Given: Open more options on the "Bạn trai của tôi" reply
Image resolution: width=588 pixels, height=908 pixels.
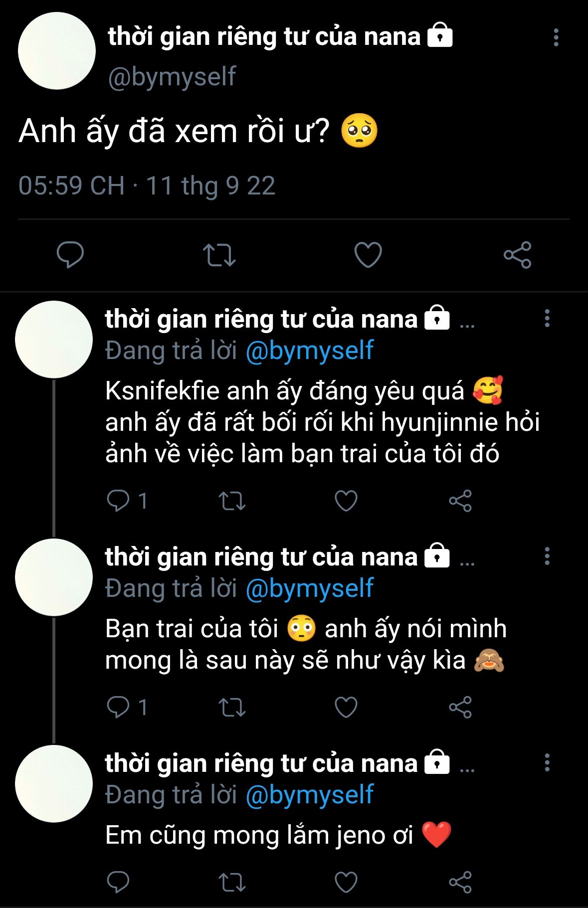Looking at the screenshot, I should point(547,556).
